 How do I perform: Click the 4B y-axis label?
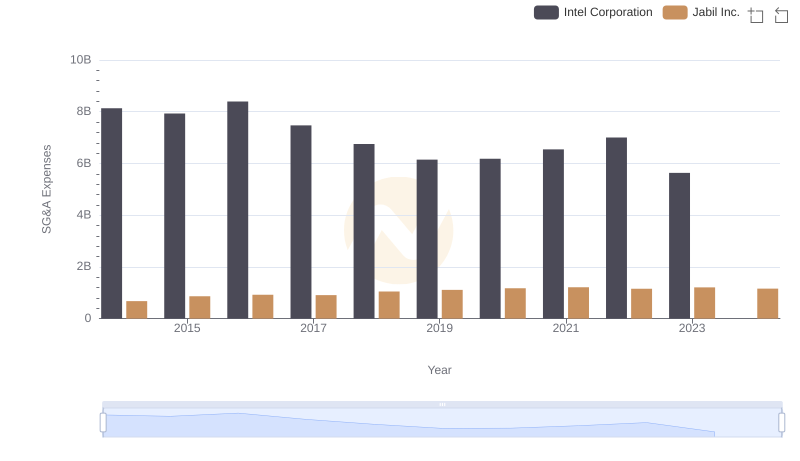(84, 215)
